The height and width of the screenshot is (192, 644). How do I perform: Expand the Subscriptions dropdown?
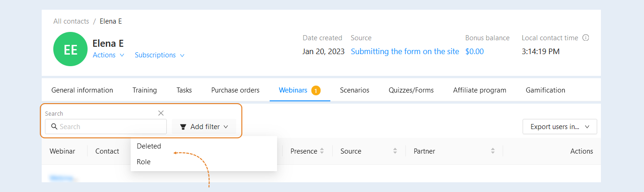pos(159,55)
